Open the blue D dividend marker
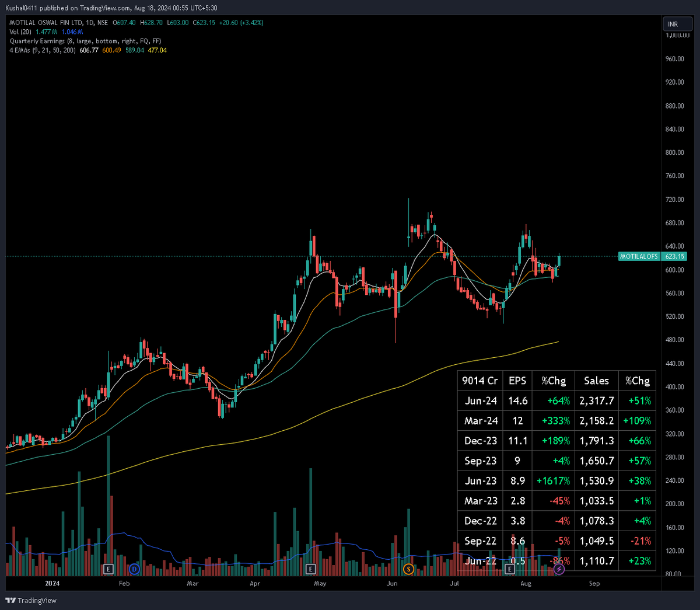 tap(135, 567)
